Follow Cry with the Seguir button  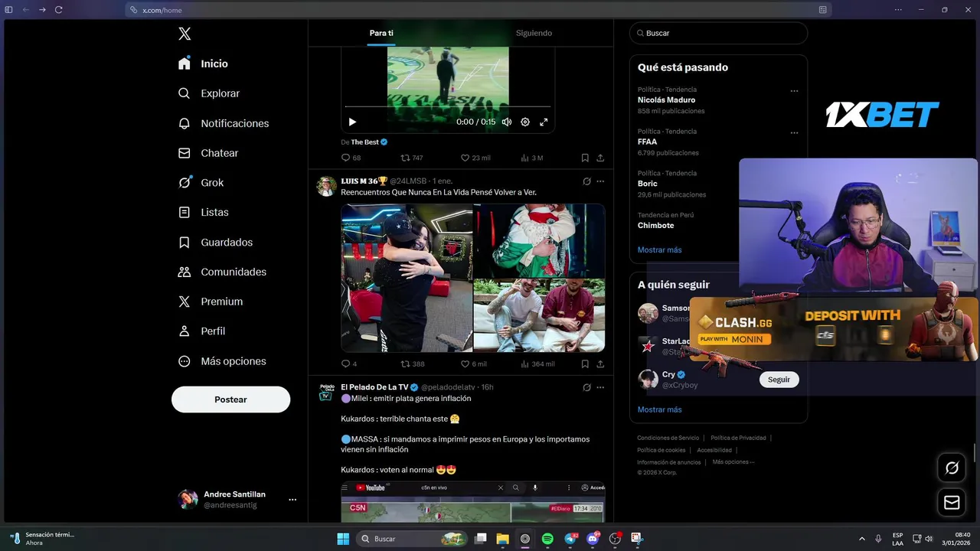(x=779, y=380)
